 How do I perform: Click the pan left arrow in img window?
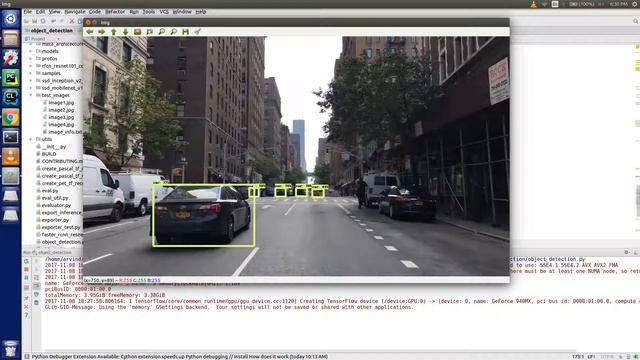point(89,31)
